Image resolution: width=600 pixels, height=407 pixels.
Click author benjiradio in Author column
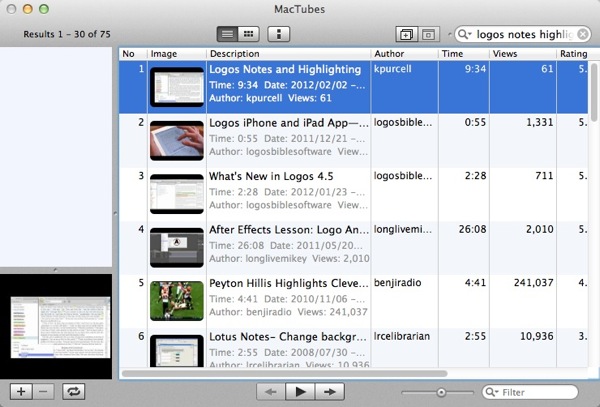(398, 283)
